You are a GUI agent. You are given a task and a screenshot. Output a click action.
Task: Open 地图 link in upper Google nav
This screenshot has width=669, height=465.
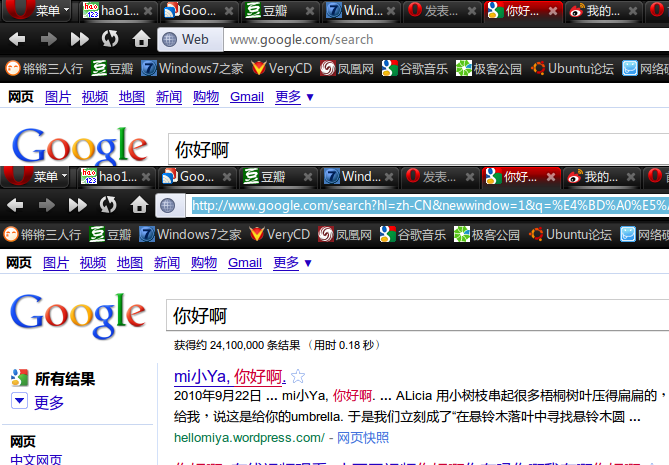pos(132,97)
